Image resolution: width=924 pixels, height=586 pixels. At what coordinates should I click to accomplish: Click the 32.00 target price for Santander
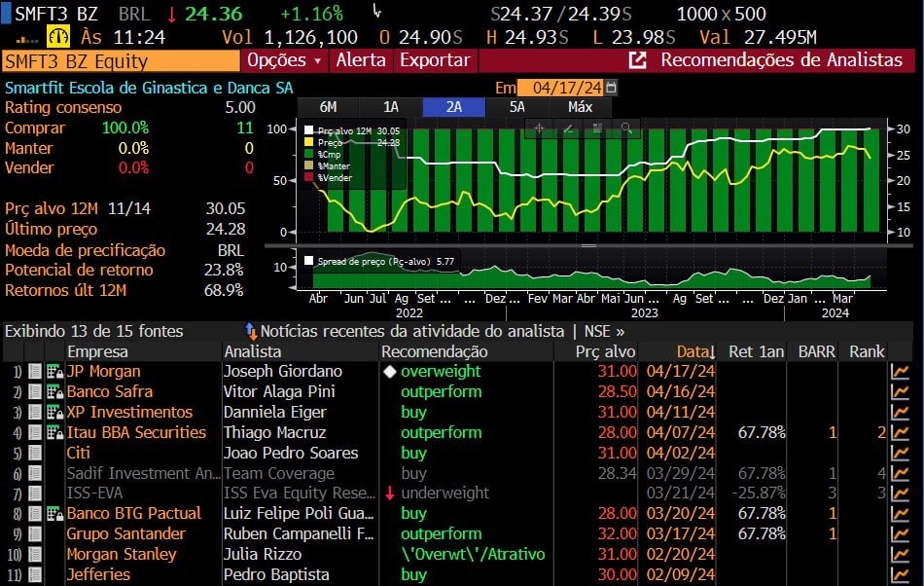[617, 533]
